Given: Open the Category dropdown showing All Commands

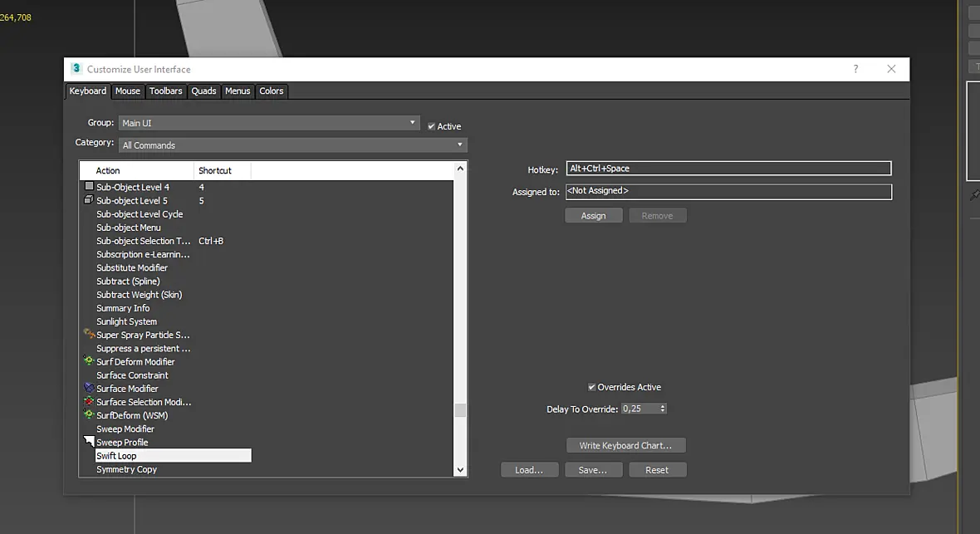Looking at the screenshot, I should click(x=292, y=145).
